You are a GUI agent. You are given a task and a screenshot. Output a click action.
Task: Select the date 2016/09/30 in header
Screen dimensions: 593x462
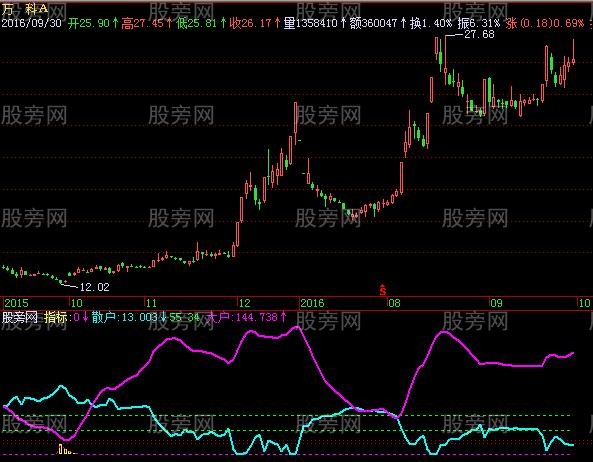tap(31, 23)
